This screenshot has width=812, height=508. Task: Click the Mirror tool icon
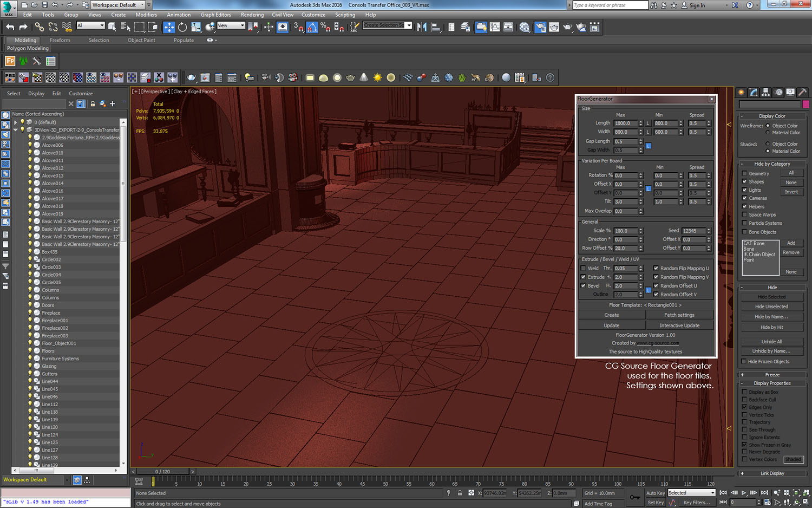(422, 27)
